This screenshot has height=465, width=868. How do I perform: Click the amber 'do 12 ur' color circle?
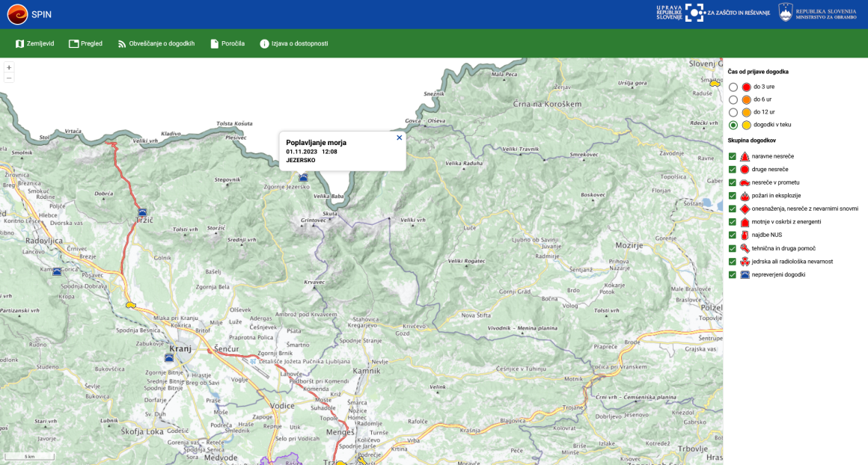click(746, 112)
